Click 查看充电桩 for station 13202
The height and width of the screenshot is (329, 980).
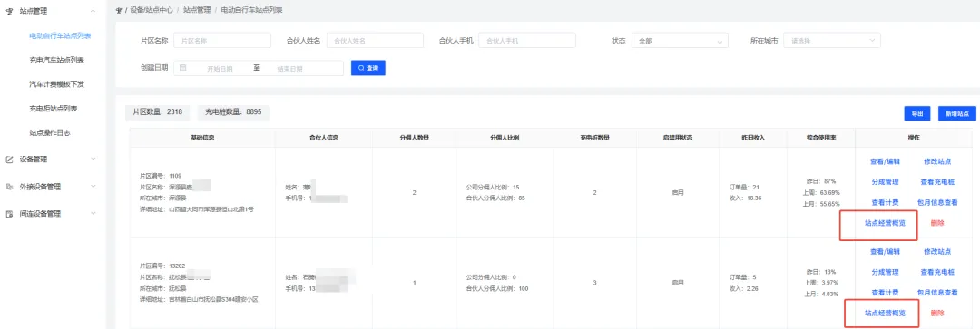[936, 272]
